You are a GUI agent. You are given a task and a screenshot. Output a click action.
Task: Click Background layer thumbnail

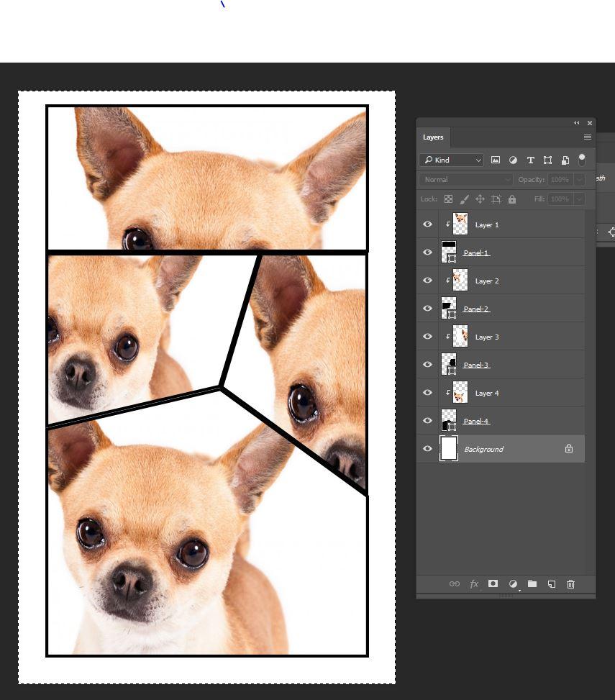(x=449, y=448)
